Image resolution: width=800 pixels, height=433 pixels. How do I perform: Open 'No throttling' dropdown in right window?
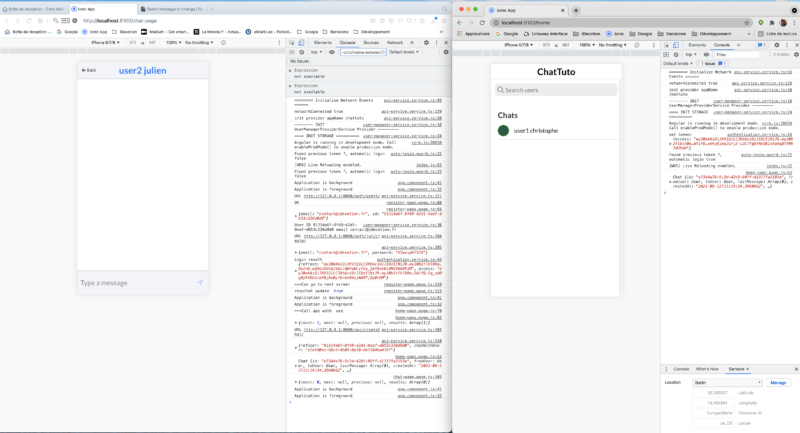coord(612,45)
